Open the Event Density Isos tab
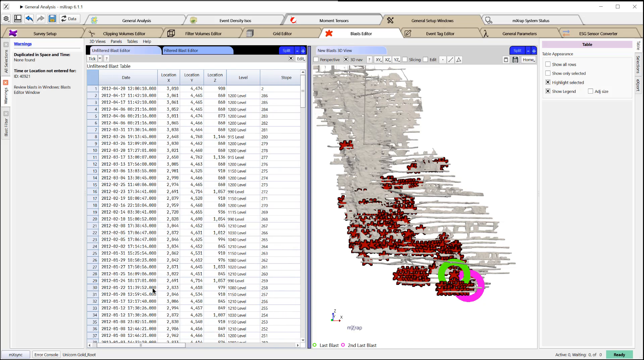Viewport: 644px width, 360px height. 235,20
